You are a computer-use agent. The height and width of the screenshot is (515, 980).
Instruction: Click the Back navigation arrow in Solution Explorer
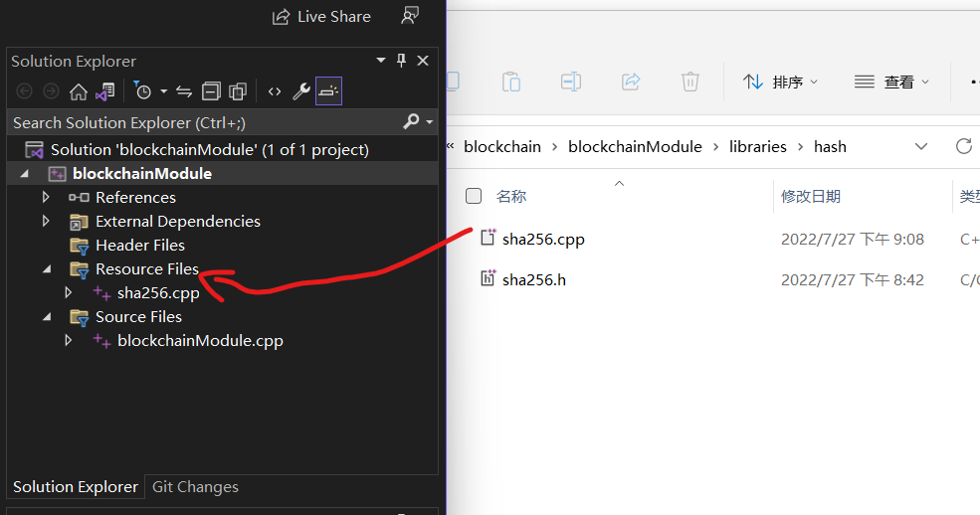tap(24, 91)
